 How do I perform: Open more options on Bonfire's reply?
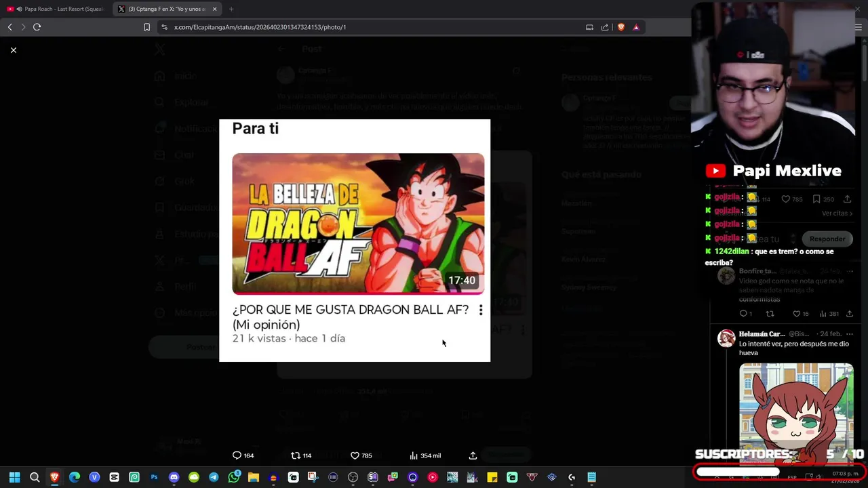(850, 271)
